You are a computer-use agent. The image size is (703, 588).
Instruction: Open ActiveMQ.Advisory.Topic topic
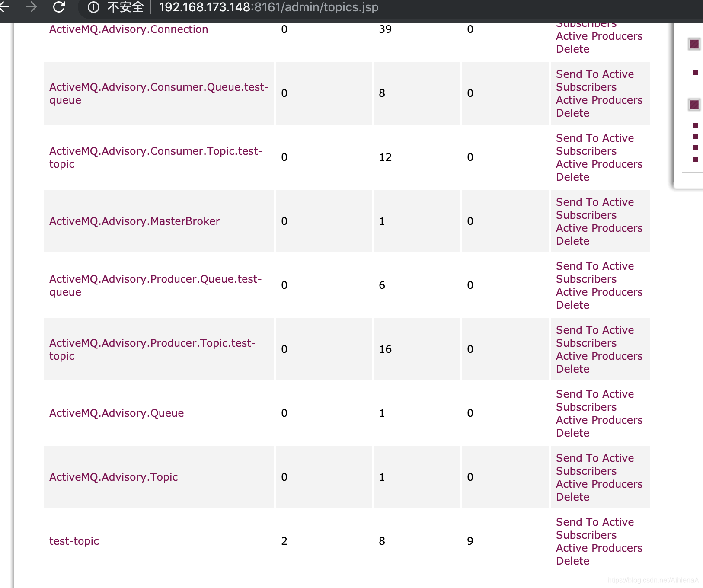click(x=113, y=477)
